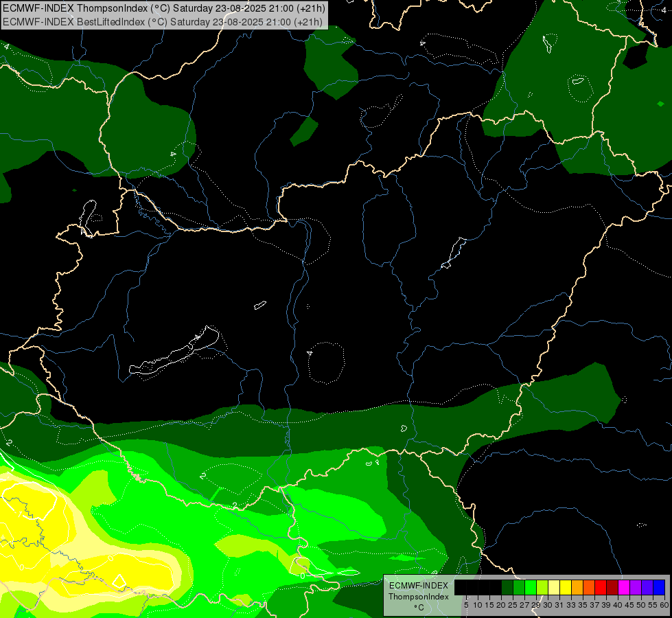Viewport: 672px width, 618px height.
Task: Click the legend tick value 10
Action: pos(478,605)
